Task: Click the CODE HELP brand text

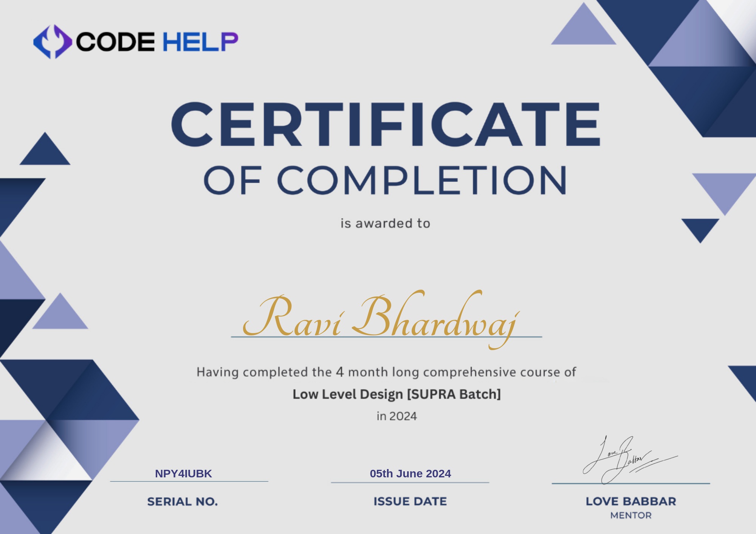Action: click(157, 42)
